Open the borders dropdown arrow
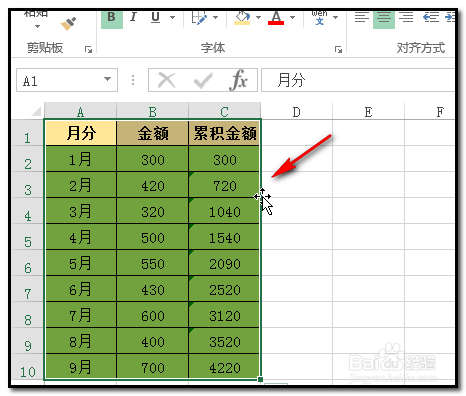 pos(215,17)
